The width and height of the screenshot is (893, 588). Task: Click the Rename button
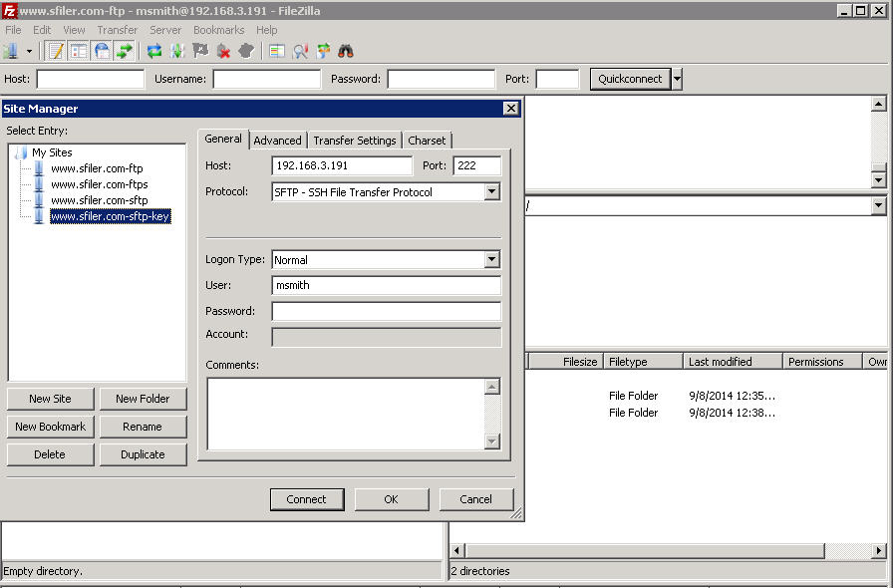pyautogui.click(x=143, y=427)
